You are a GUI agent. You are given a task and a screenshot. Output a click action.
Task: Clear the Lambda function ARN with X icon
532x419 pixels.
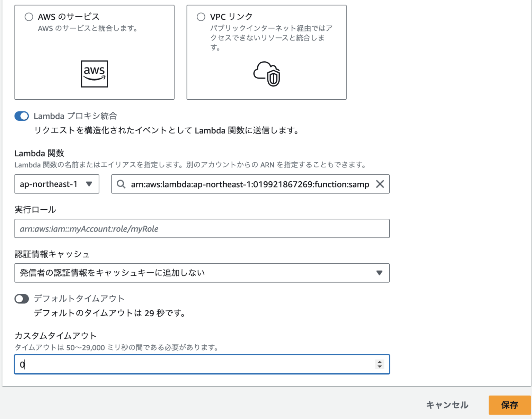tap(380, 184)
